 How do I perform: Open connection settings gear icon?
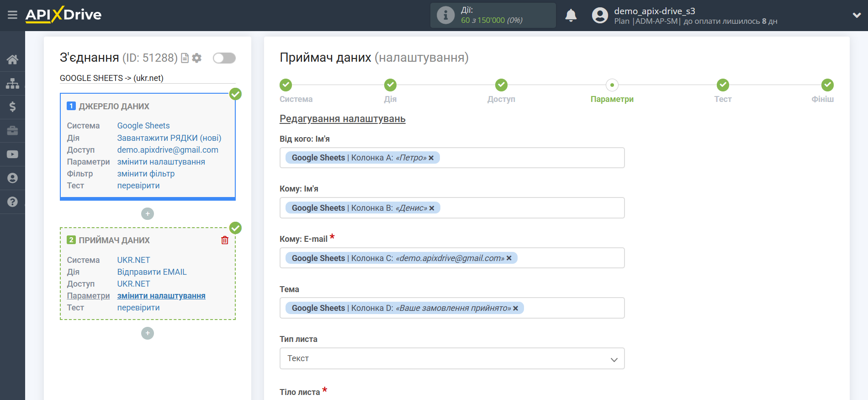coord(196,58)
